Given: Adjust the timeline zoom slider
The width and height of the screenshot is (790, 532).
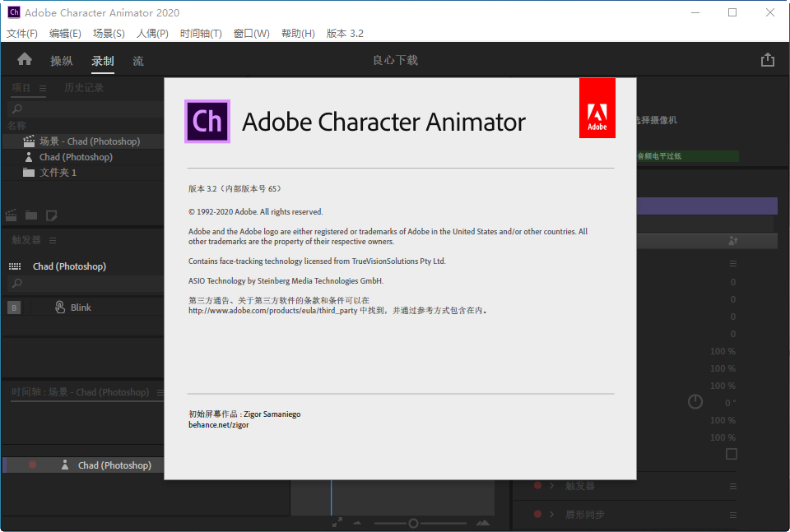Looking at the screenshot, I should point(413,523).
